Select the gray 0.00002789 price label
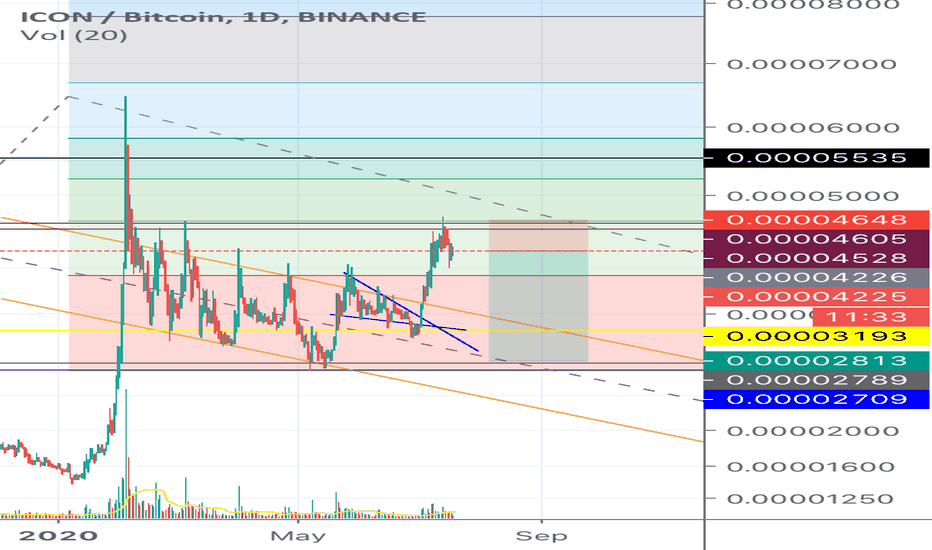932x550 pixels. tap(816, 380)
